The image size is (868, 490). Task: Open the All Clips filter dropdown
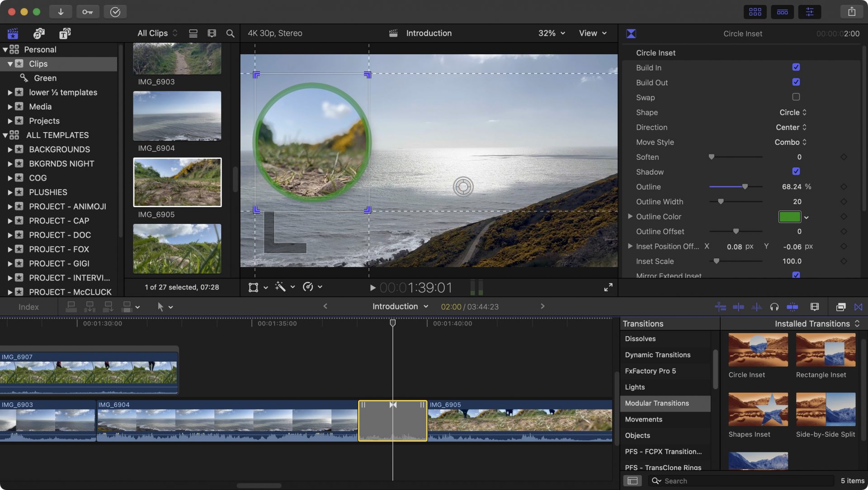156,33
